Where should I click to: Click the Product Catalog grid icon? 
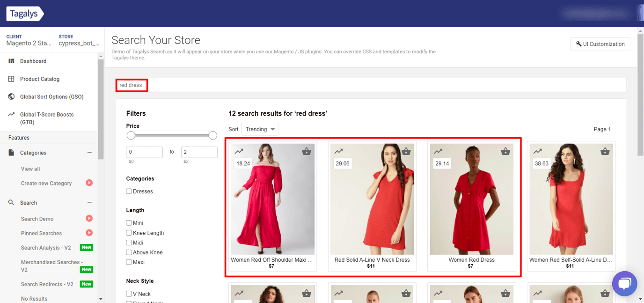pos(12,79)
